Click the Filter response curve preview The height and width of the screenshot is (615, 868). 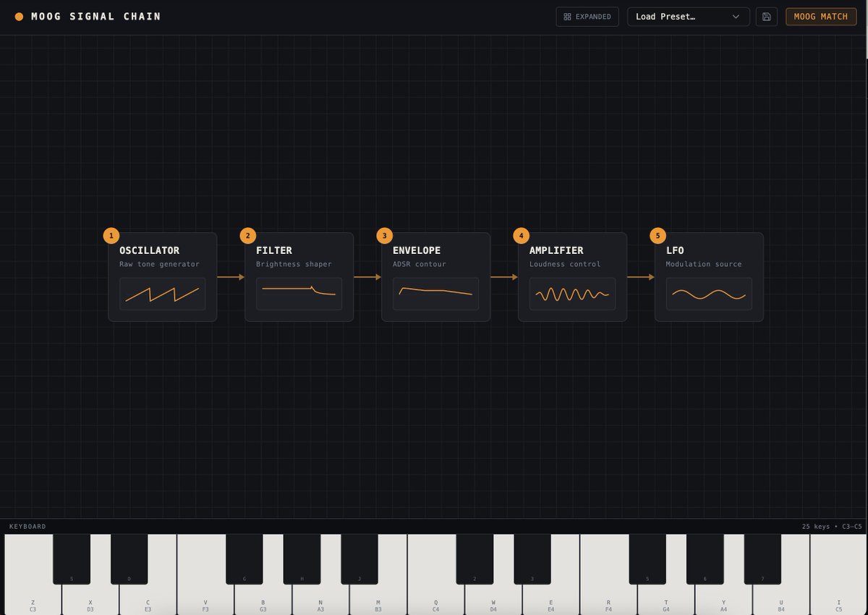tap(299, 294)
